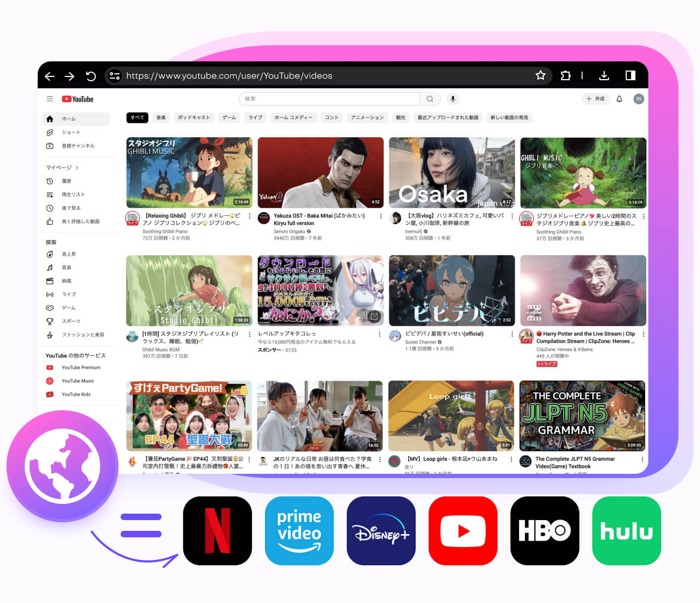Select the 音楽 filter chip
Viewport: 700px width, 603px height.
coord(161,117)
